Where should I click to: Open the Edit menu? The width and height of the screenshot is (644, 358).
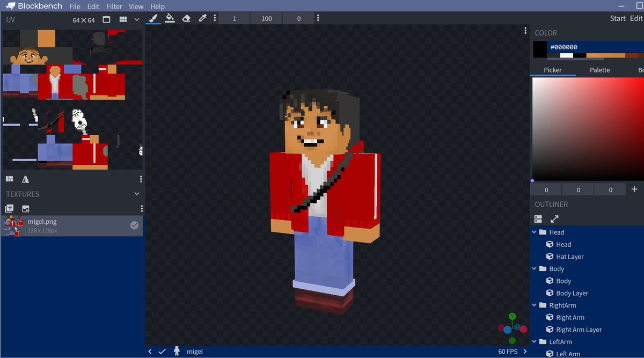click(93, 6)
